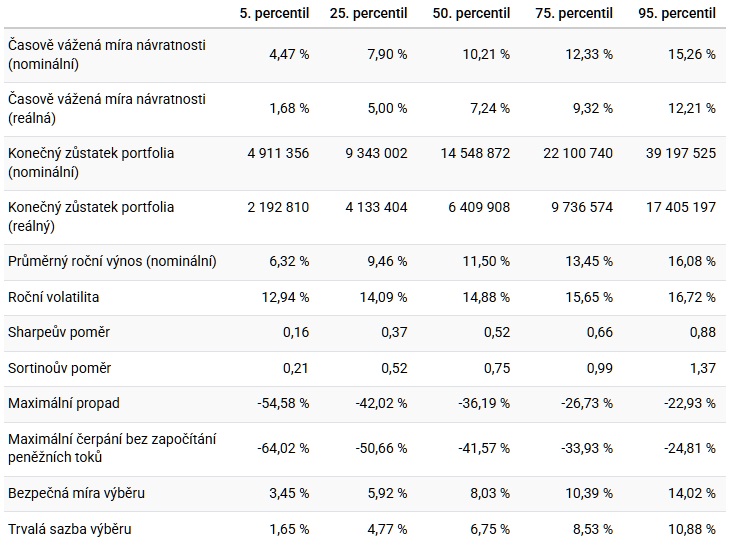The image size is (735, 546).
Task: Select the 2 192 810 balance cell
Action: (278, 207)
